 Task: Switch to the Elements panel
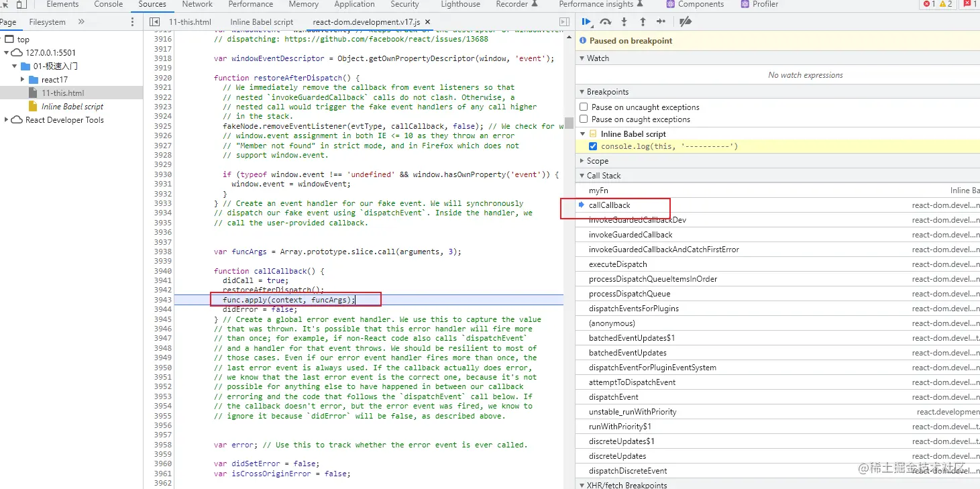pyautogui.click(x=62, y=4)
